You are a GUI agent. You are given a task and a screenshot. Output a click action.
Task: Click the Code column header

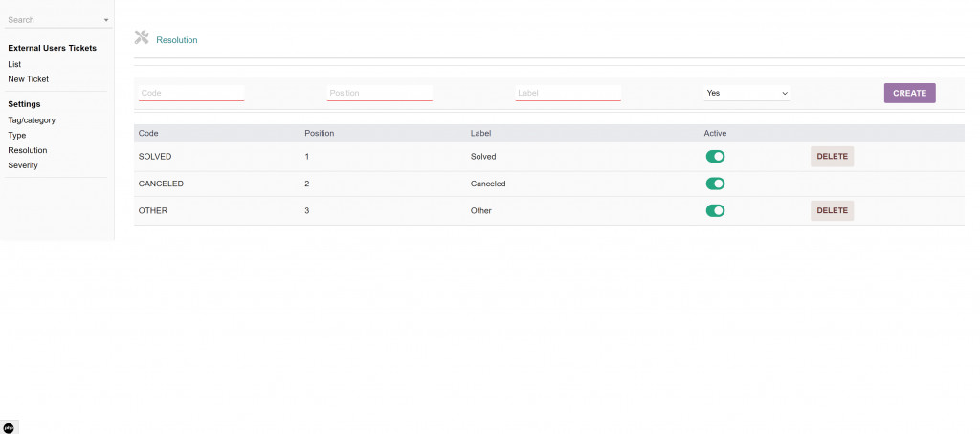(148, 133)
